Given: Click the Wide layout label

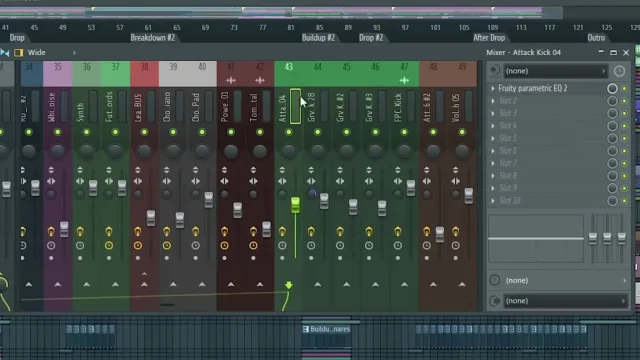Looking at the screenshot, I should pos(36,53).
